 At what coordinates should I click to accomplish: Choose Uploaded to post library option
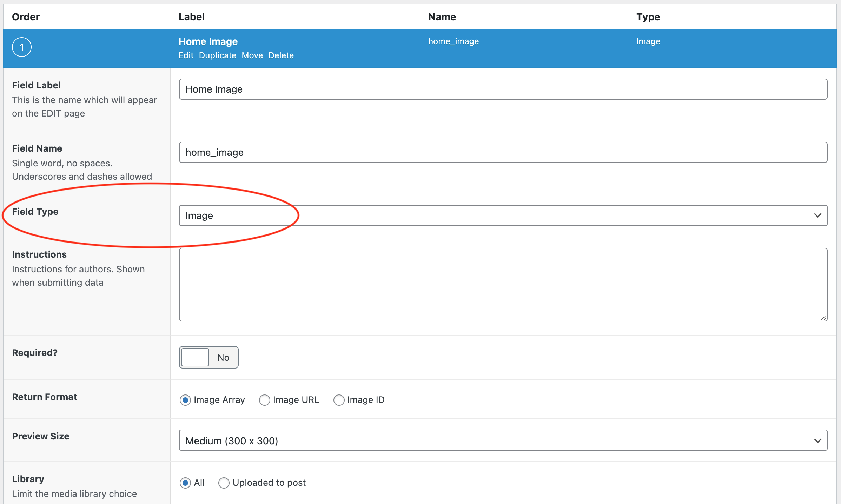point(224,483)
